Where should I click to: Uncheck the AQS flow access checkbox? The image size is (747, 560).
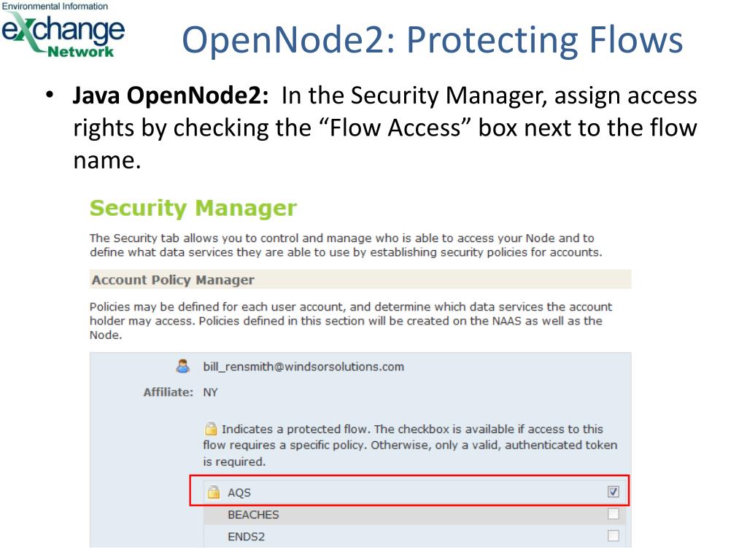point(613,491)
